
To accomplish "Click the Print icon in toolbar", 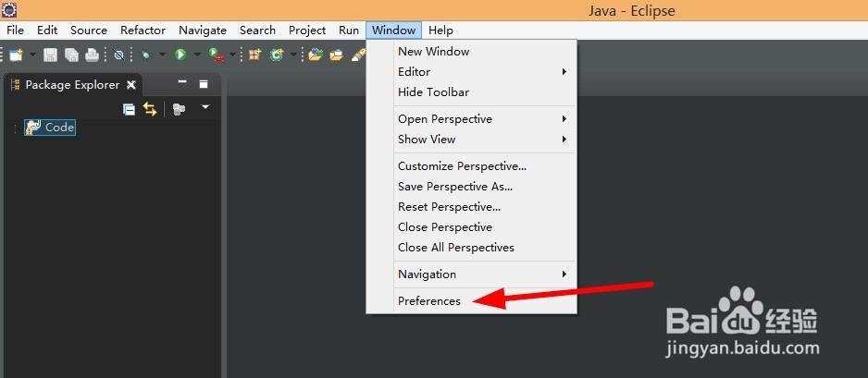I will 92,55.
